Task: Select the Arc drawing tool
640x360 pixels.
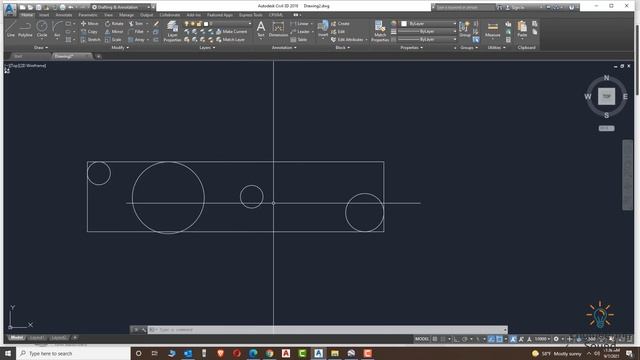Action: tap(57, 29)
